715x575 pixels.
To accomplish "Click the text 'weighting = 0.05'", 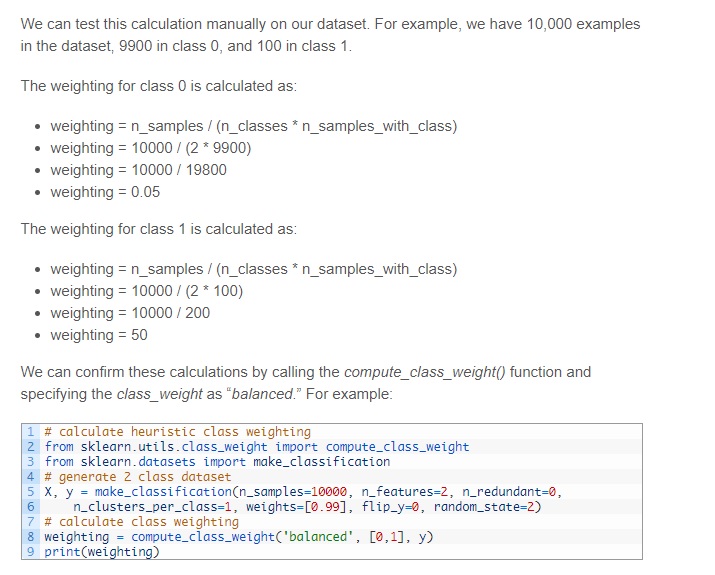I will coord(105,192).
